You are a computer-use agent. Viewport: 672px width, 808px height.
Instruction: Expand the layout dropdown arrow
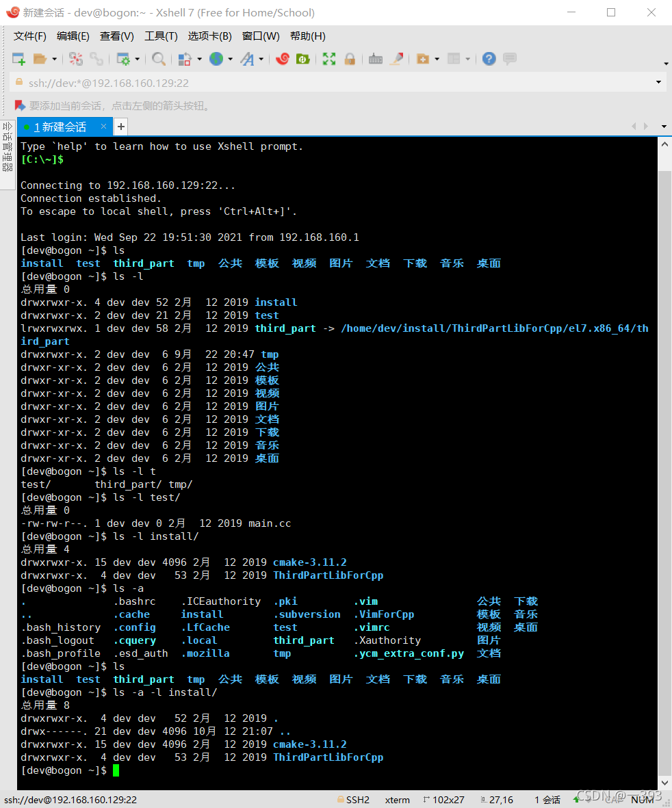click(468, 60)
